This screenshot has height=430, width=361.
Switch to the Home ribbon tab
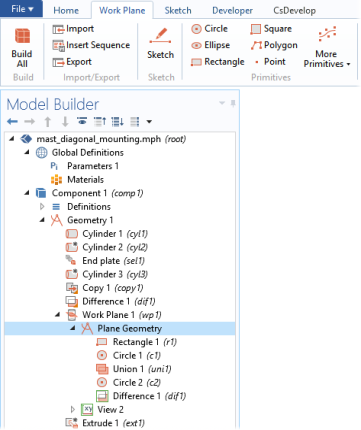(x=66, y=11)
